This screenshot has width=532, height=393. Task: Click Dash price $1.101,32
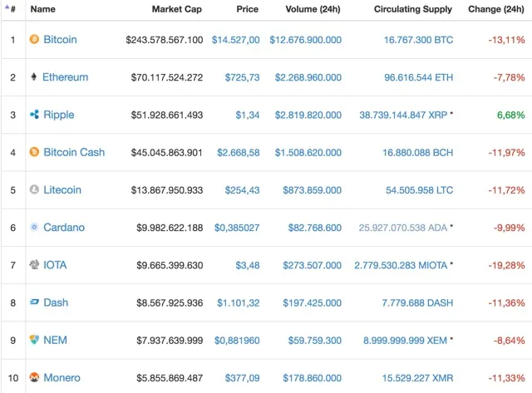(239, 302)
